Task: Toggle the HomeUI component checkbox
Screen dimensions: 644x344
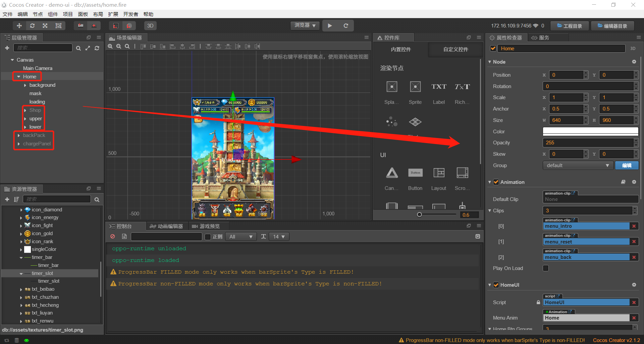Action: click(496, 285)
